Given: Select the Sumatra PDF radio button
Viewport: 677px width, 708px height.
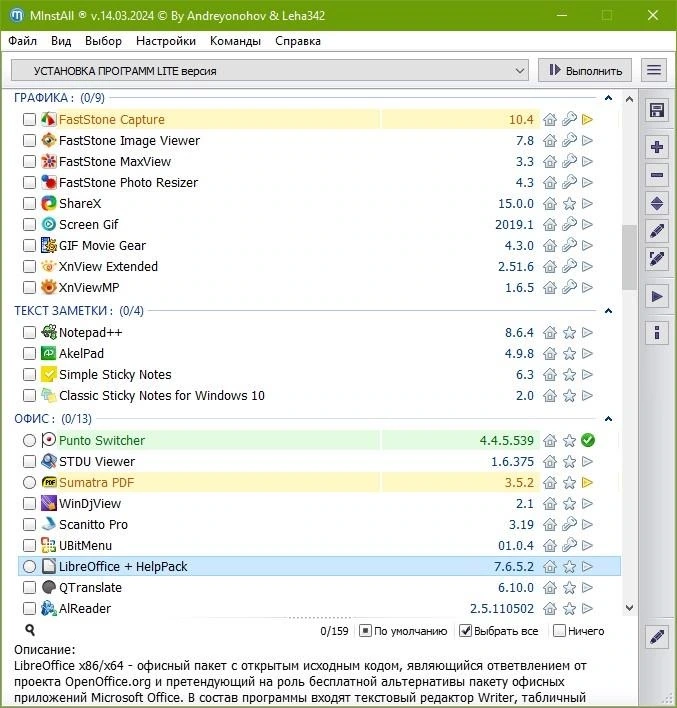Looking at the screenshot, I should (29, 483).
